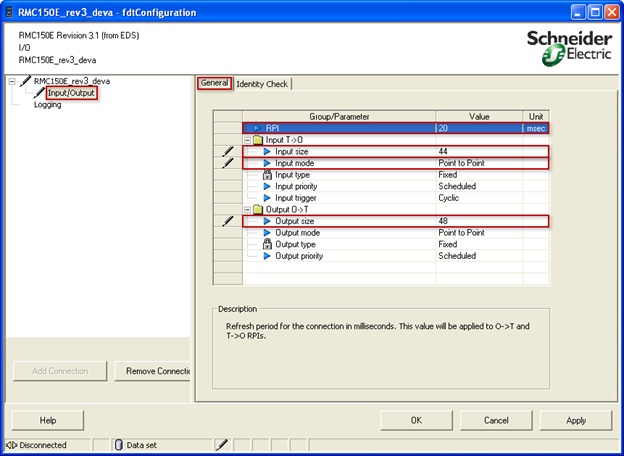
Task: Collapse the Input T->O parameter group
Action: tap(248, 140)
